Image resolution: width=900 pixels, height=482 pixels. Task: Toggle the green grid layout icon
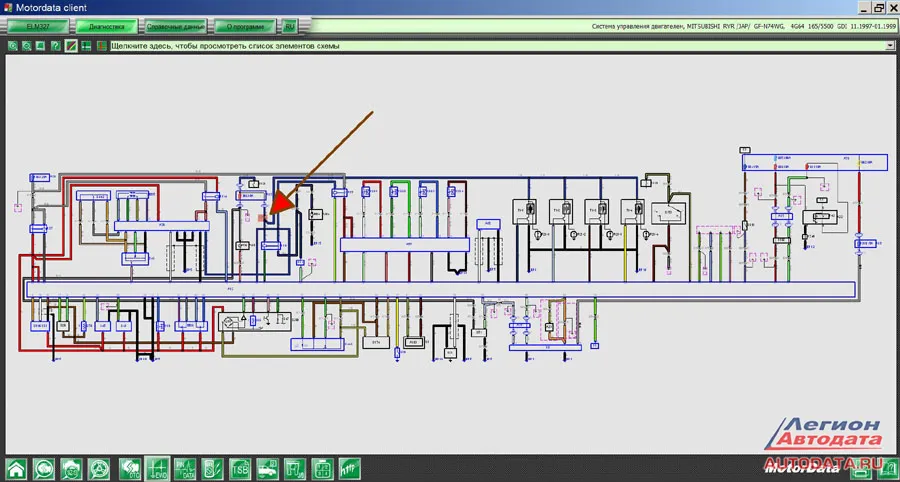(x=86, y=46)
